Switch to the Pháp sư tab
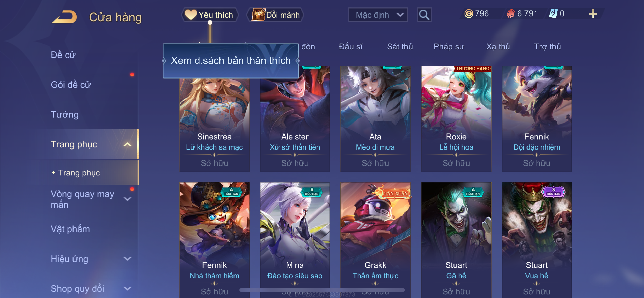The height and width of the screenshot is (298, 644). 449,47
